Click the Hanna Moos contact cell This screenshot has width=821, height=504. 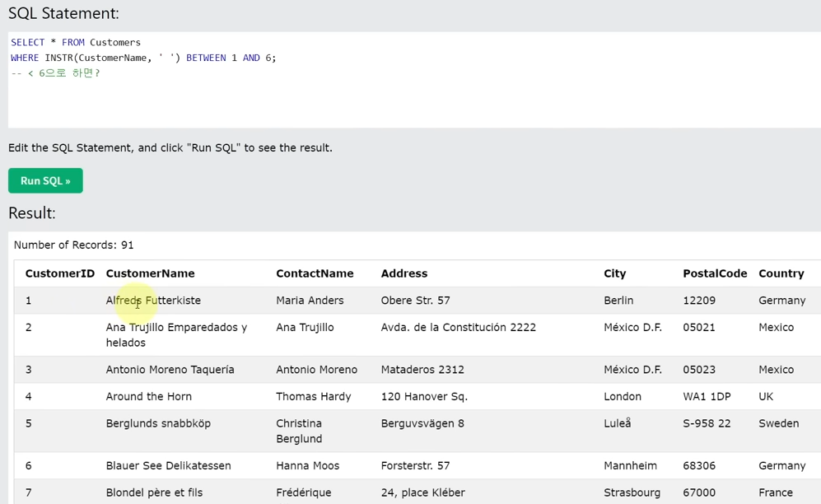point(308,466)
